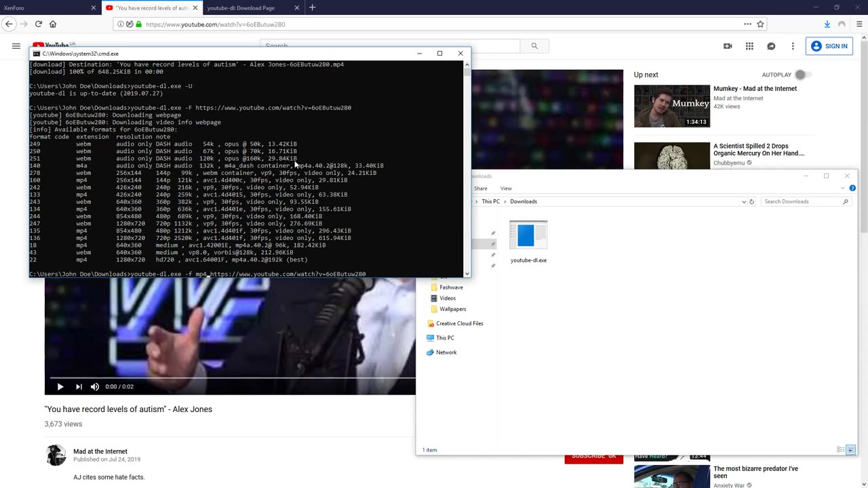Show Firefox downloads panel
This screenshot has width=868, height=488.
click(827, 24)
